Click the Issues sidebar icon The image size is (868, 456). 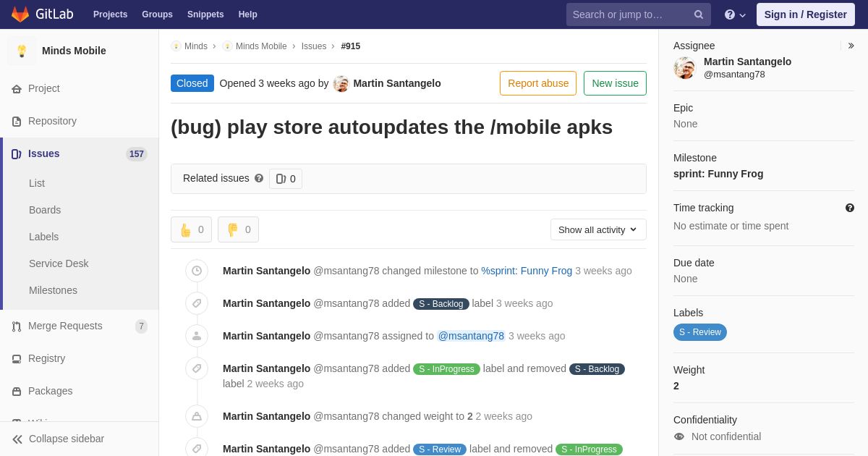pos(17,154)
